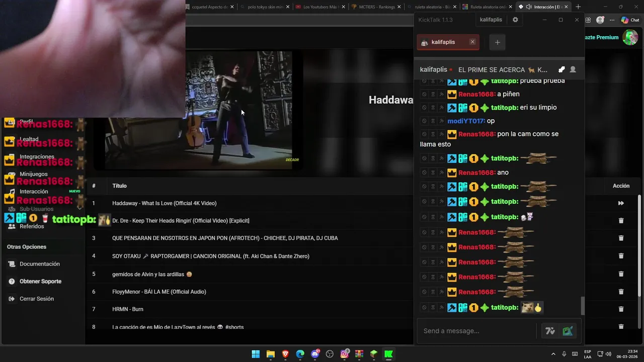Add a new chatroom with plus button
This screenshot has height=362, width=644.
(x=498, y=42)
